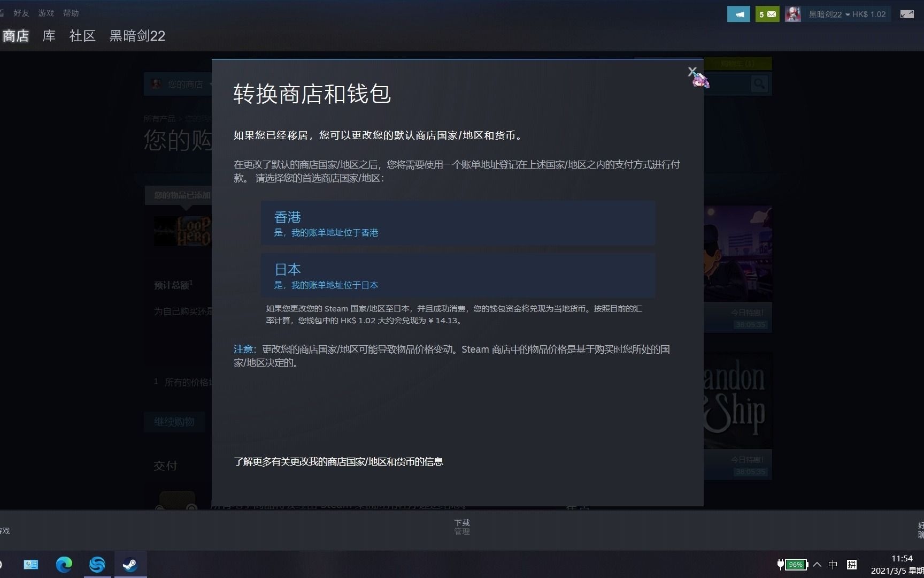Open the 好友 menu
The image size is (924, 578).
(x=21, y=13)
